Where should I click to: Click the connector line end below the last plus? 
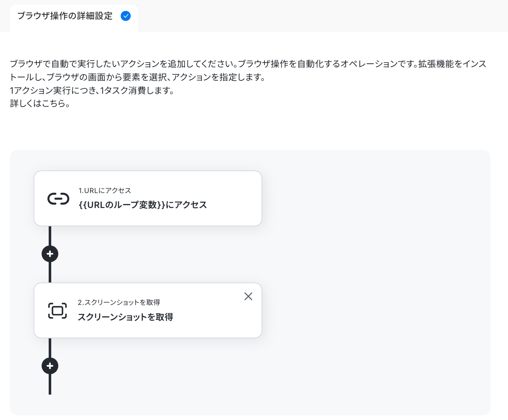click(50, 386)
